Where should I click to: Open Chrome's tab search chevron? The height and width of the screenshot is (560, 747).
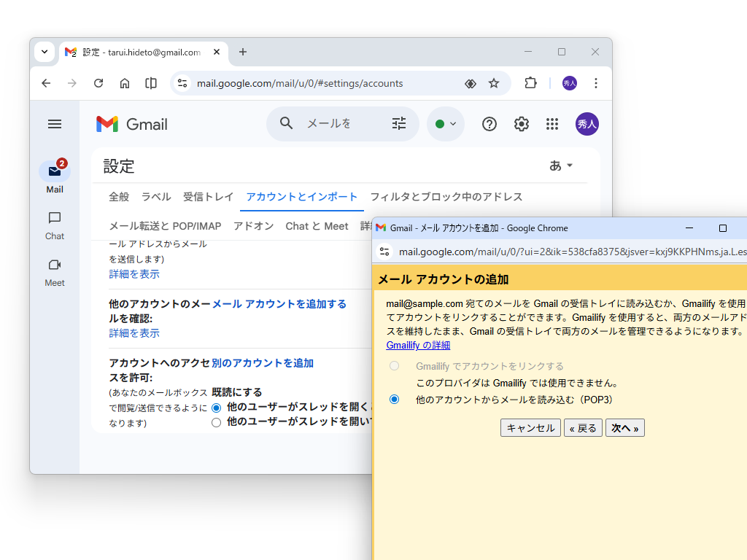coord(44,52)
